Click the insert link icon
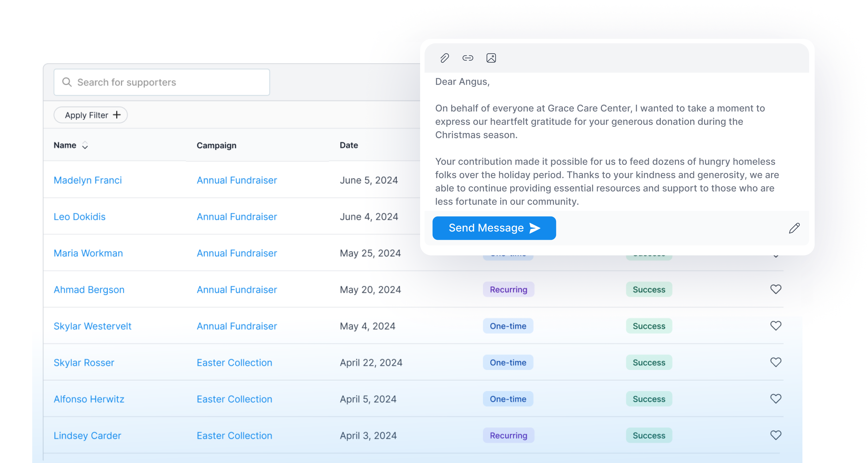868x463 pixels. point(468,58)
